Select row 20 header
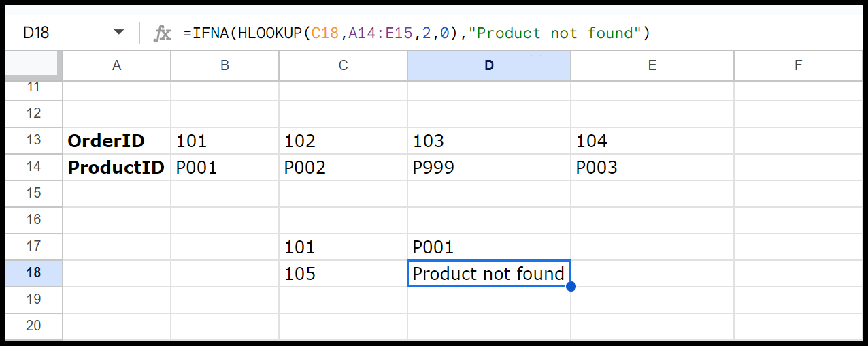This screenshot has width=868, height=346. [x=33, y=326]
